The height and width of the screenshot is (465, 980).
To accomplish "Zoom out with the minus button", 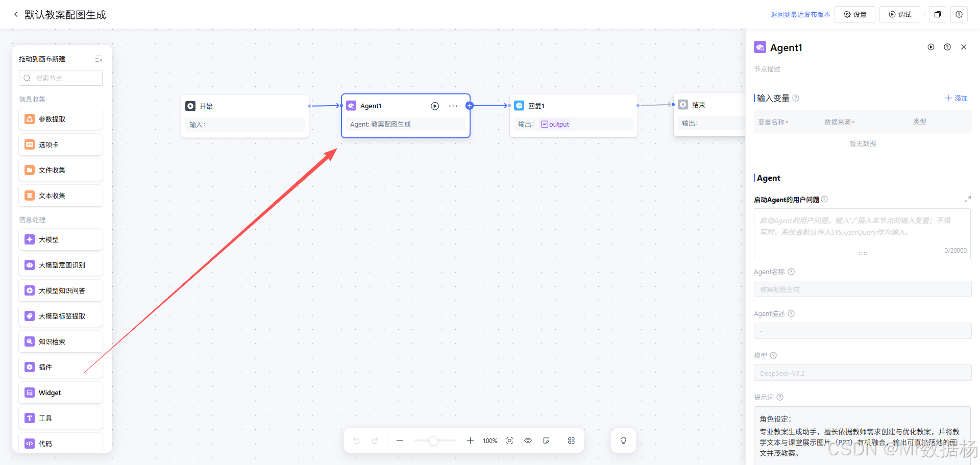I will pos(400,440).
